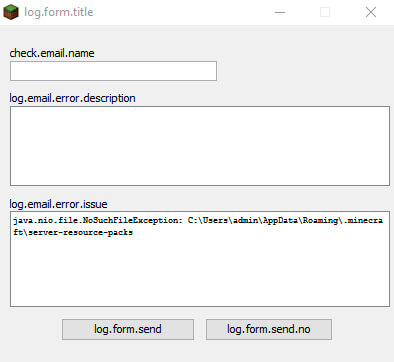
Task: Click the .minecra text ending first line
Action: pos(363,220)
